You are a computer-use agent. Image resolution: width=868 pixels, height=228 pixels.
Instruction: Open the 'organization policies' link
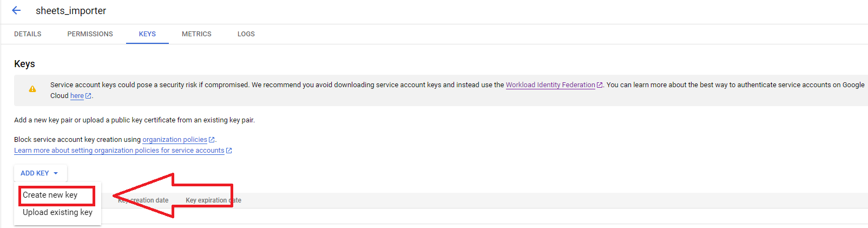[174, 140]
